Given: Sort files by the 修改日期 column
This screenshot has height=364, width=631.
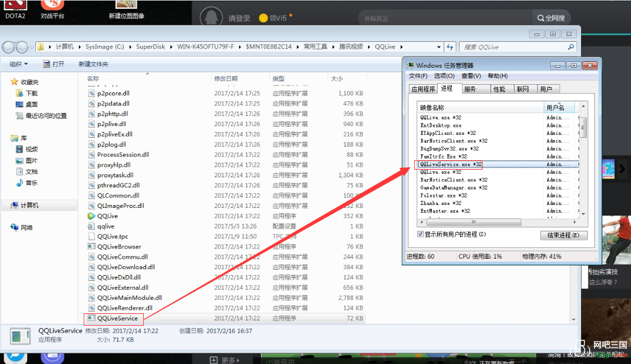Looking at the screenshot, I should tap(240, 78).
